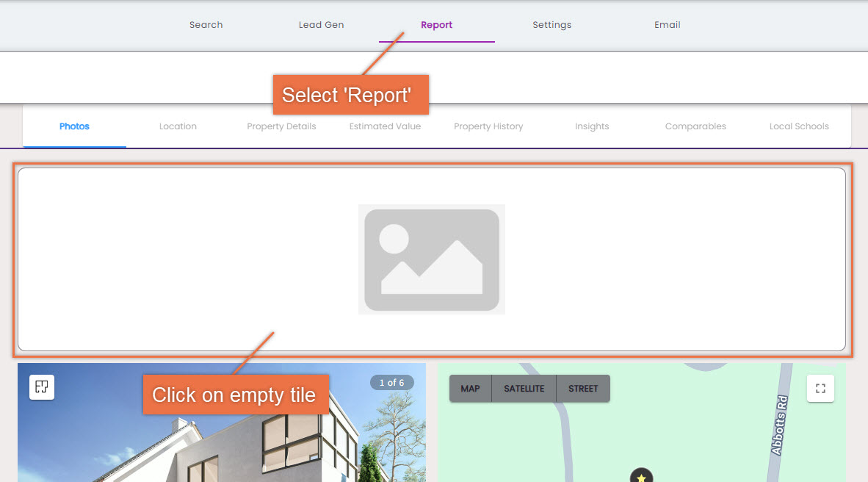Image resolution: width=868 pixels, height=482 pixels.
Task: Expand map to fullscreen
Action: (x=820, y=389)
